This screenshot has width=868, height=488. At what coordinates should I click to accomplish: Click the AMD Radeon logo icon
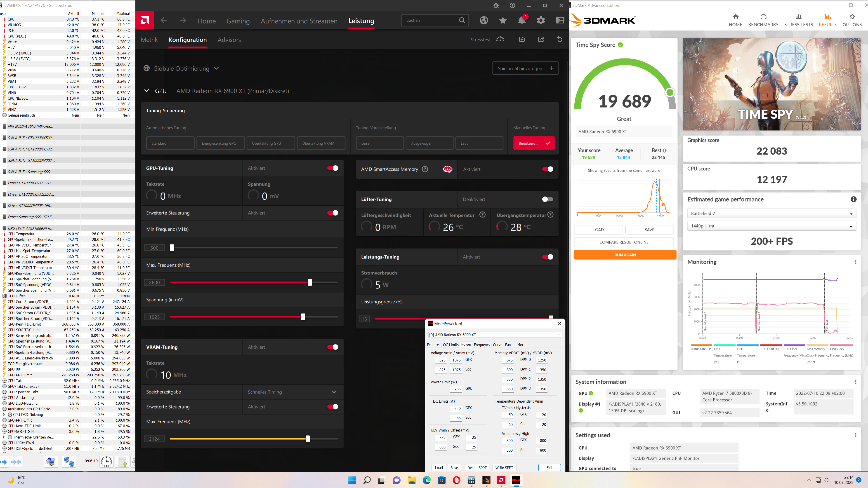tap(145, 21)
